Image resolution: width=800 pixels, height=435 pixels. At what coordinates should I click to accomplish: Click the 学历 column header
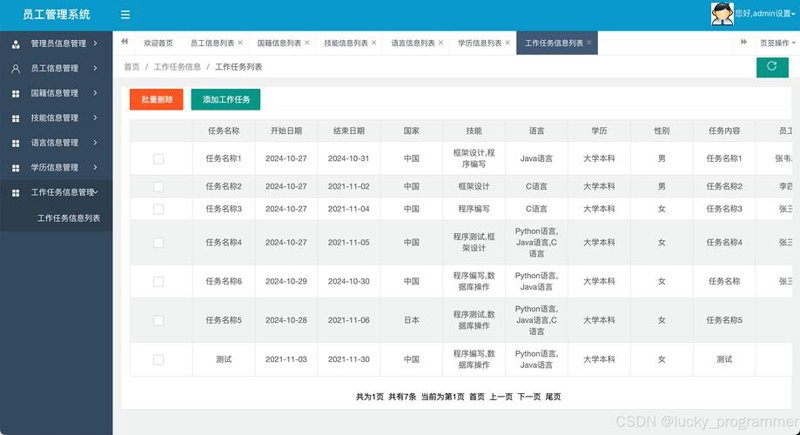599,131
